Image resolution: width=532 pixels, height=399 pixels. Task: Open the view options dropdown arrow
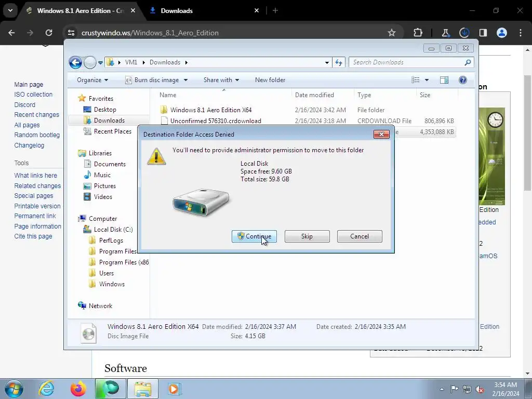(427, 80)
